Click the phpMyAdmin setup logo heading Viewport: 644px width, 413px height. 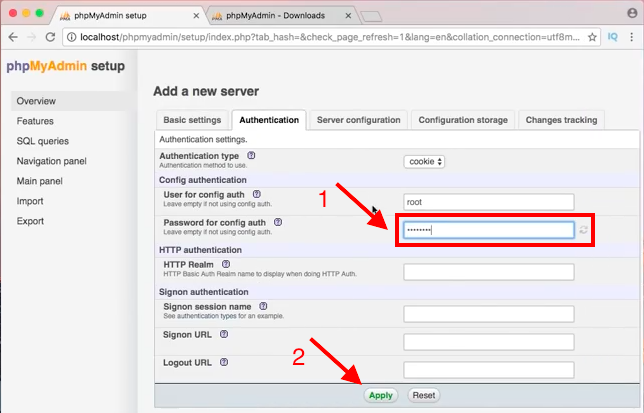66,66
